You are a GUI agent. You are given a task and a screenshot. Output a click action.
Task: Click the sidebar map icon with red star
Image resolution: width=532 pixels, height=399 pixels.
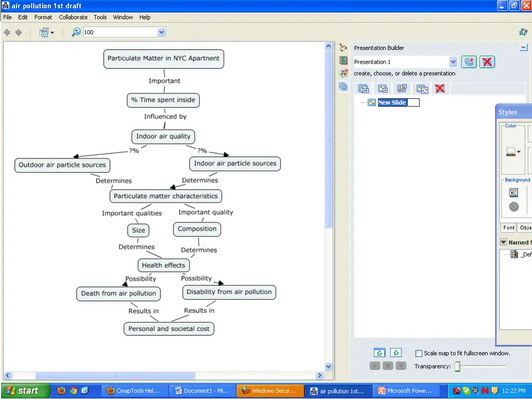coord(343,73)
